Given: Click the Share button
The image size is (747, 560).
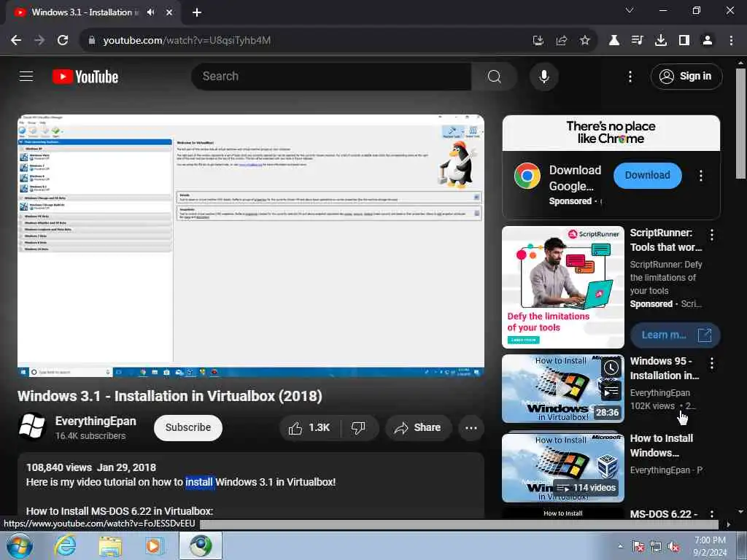Looking at the screenshot, I should point(418,427).
